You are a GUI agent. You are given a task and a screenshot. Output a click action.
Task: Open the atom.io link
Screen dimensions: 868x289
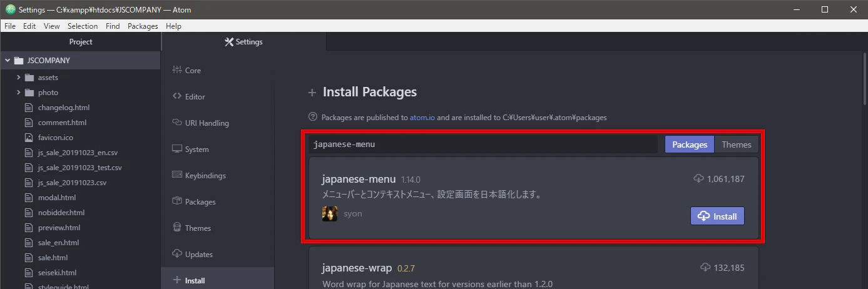(422, 117)
